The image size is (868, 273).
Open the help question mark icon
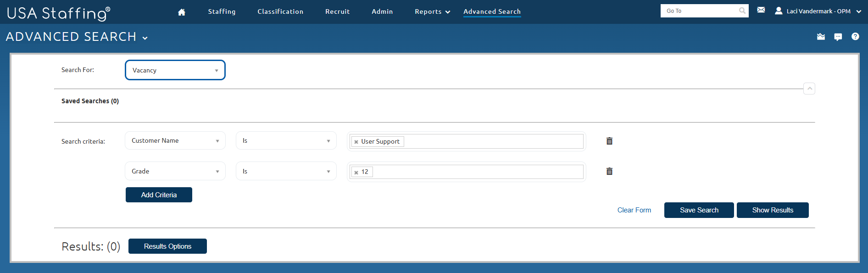pos(855,36)
